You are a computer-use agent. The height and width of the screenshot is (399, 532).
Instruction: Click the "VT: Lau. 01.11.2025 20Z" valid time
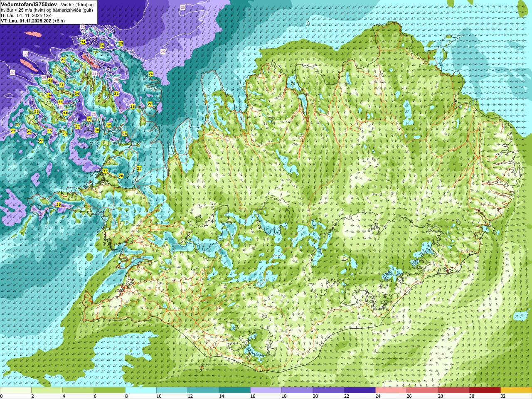pyautogui.click(x=26, y=20)
